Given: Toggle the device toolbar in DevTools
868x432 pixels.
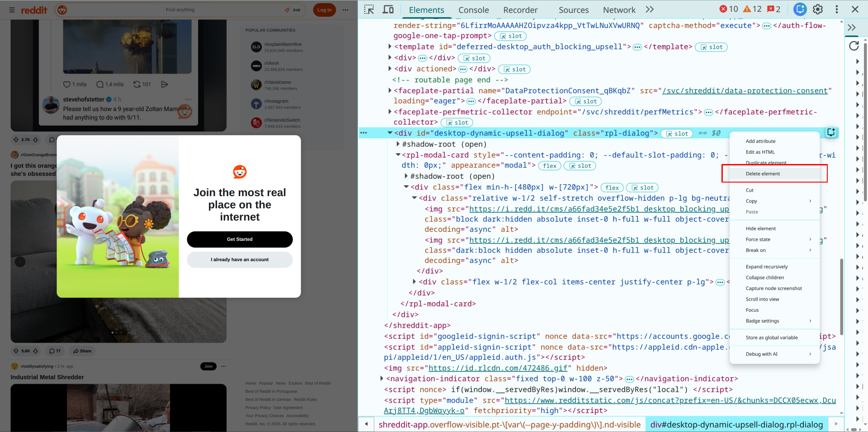Looking at the screenshot, I should click(x=388, y=9).
